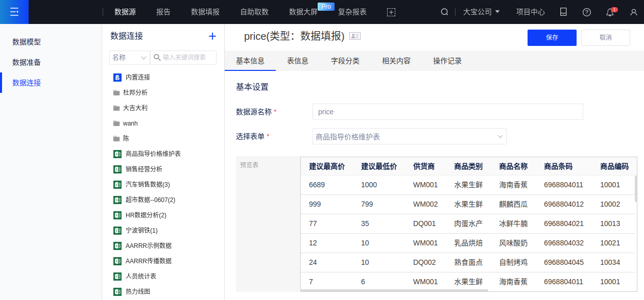The width and height of the screenshot is (644, 300).
Task: Click the vertical scrollbar of preview table
Action: (635, 189)
